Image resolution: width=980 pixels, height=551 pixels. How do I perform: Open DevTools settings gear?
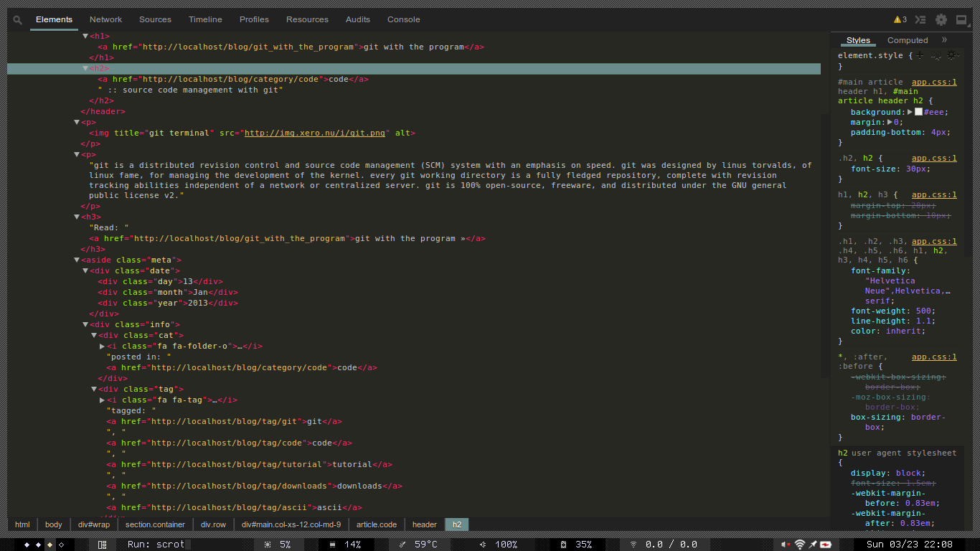coord(941,20)
